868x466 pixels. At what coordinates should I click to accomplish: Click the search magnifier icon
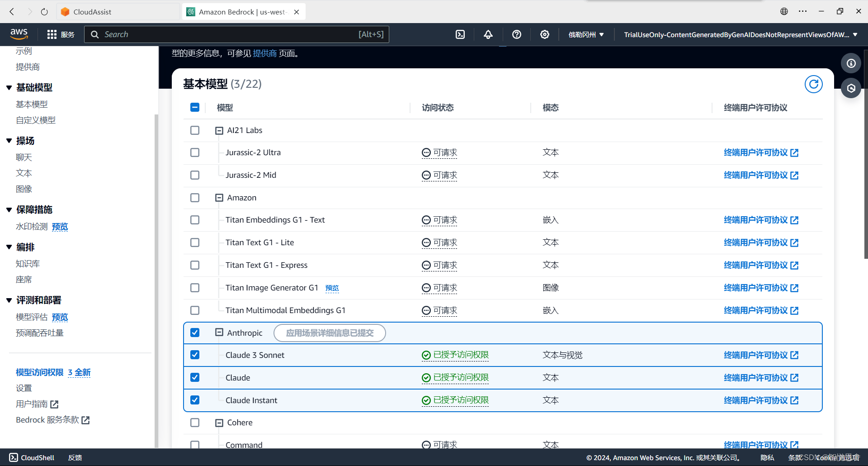[94, 34]
